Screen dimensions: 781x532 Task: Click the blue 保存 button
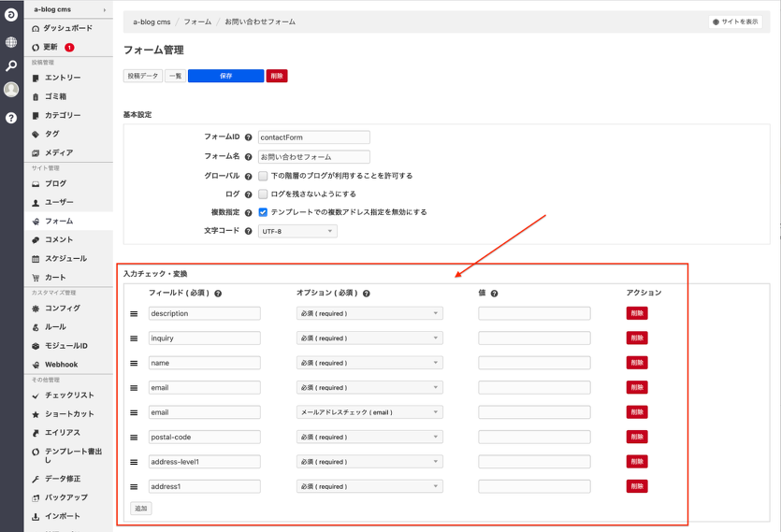click(x=225, y=76)
